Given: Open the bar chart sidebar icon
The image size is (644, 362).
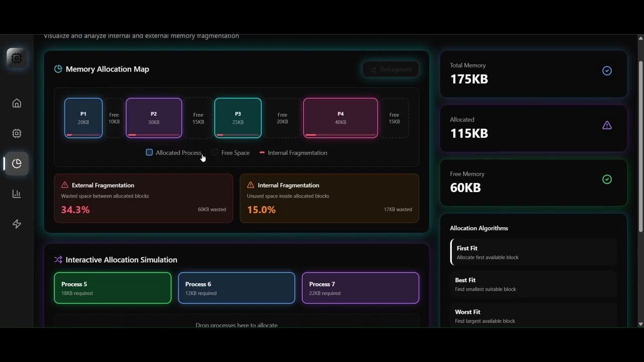Looking at the screenshot, I should pos(17,194).
